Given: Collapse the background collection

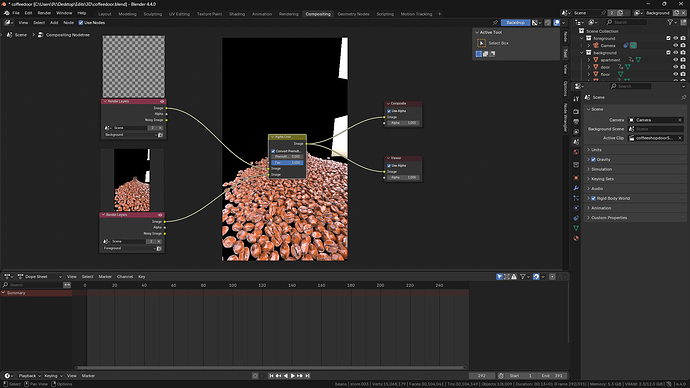Looking at the screenshot, I should coord(582,53).
